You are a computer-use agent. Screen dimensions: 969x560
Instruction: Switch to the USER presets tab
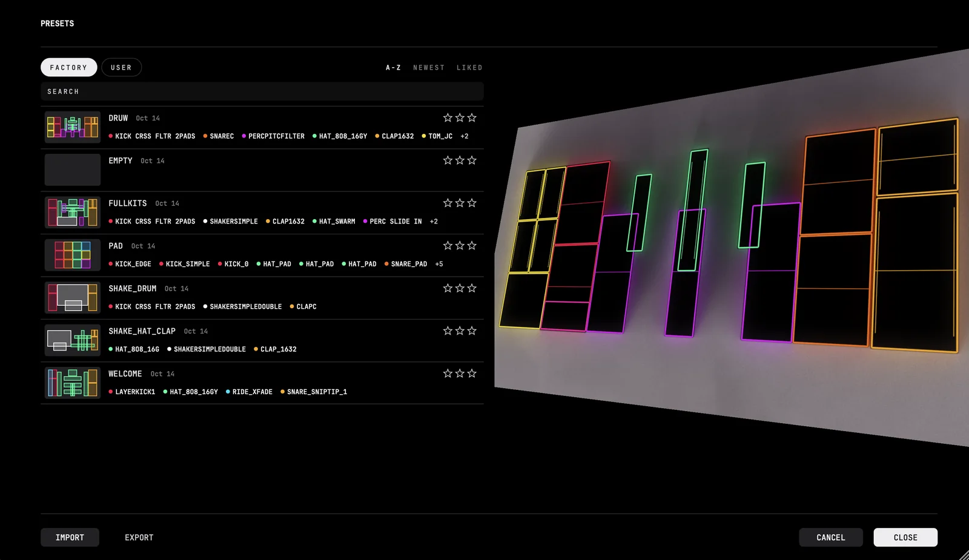122,67
